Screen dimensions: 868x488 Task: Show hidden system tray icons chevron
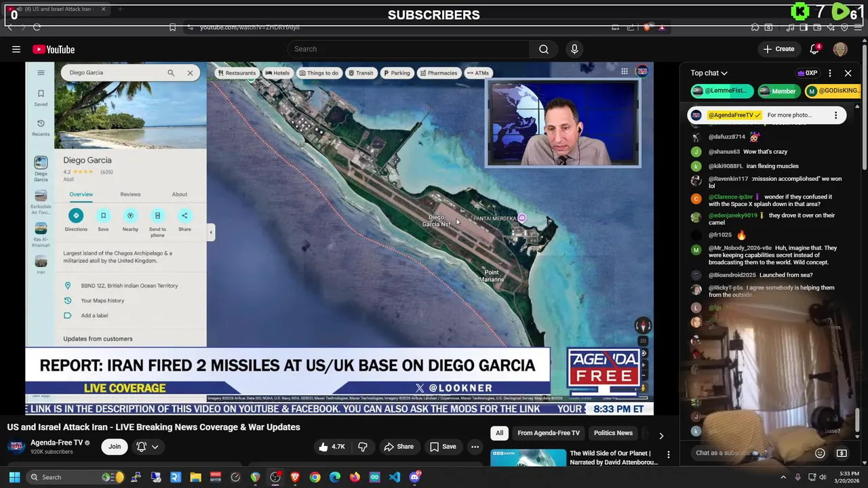[x=783, y=477]
